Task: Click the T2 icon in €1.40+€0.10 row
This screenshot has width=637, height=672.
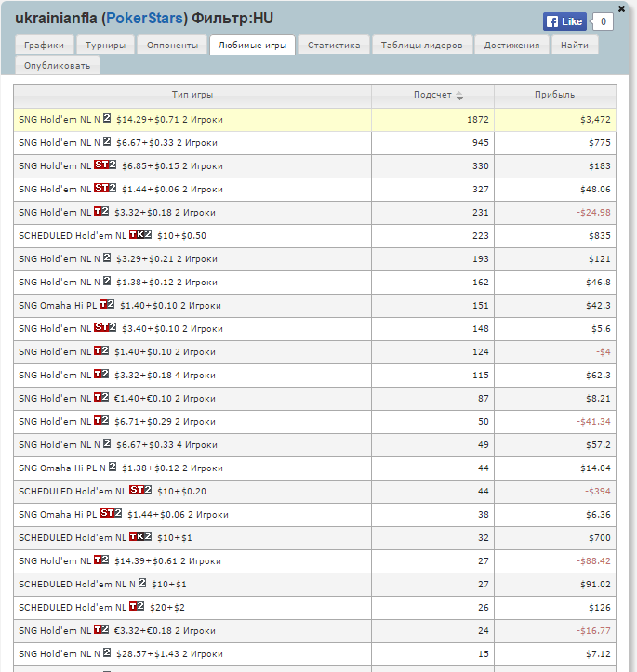Action: [x=101, y=397]
